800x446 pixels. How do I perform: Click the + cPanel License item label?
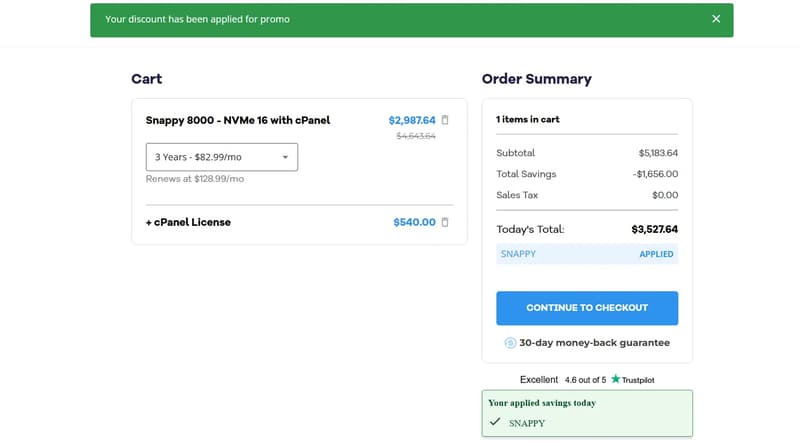point(188,222)
